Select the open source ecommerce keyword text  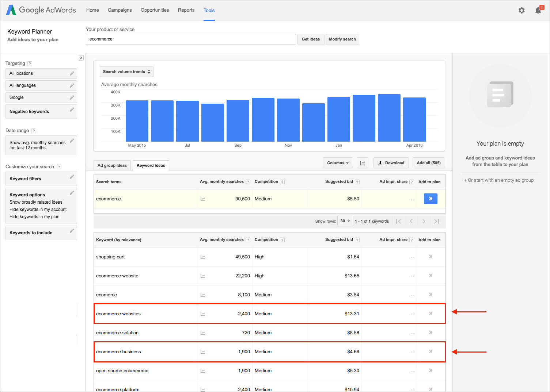(122, 371)
